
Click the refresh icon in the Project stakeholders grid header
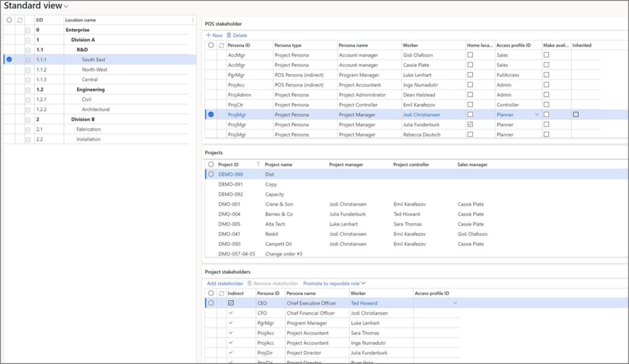222,293
